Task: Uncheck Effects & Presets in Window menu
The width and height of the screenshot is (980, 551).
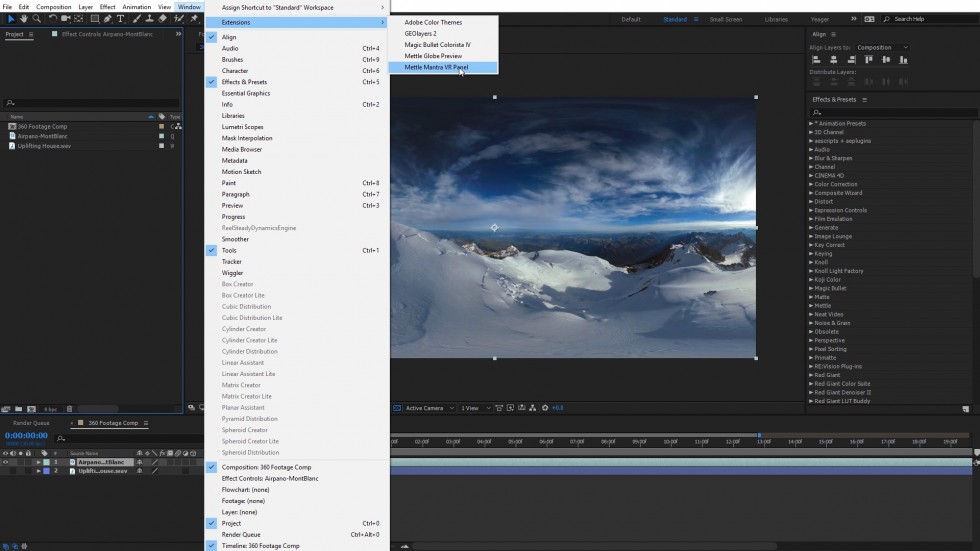Action: click(x=244, y=82)
